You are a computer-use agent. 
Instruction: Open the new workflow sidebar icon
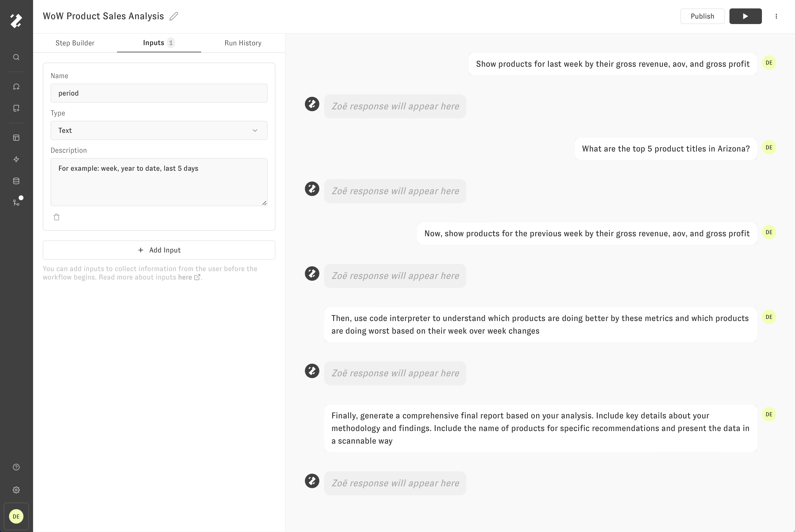coord(16,108)
